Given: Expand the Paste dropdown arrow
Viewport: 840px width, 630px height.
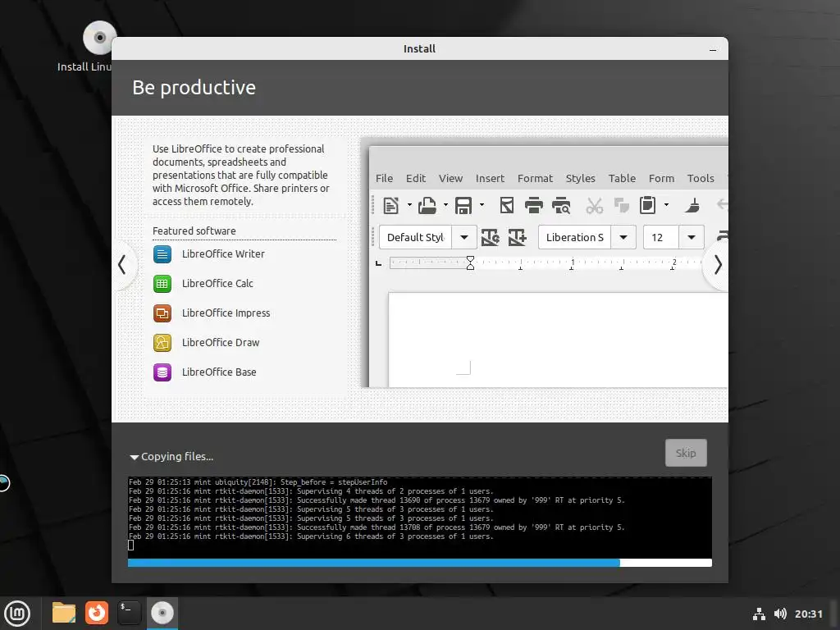Looking at the screenshot, I should tap(666, 204).
